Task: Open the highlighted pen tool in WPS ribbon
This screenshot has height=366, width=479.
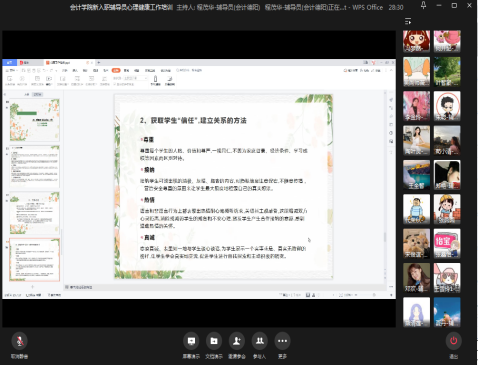Action: (x=155, y=79)
